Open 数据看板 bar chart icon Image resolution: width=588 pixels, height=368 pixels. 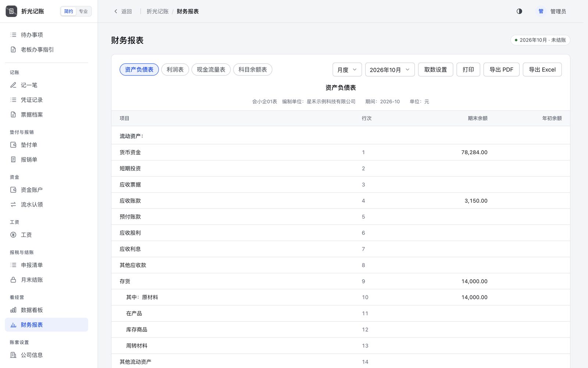tap(13, 310)
